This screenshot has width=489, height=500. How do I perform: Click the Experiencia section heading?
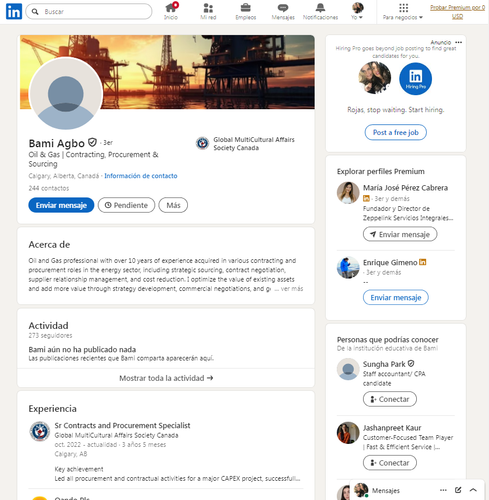[52, 409]
